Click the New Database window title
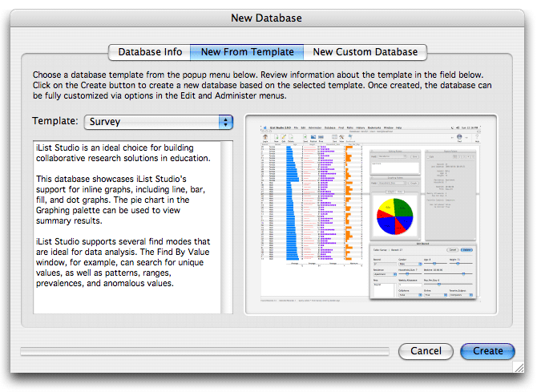Image resolution: width=537 pixels, height=392 pixels. (x=266, y=18)
